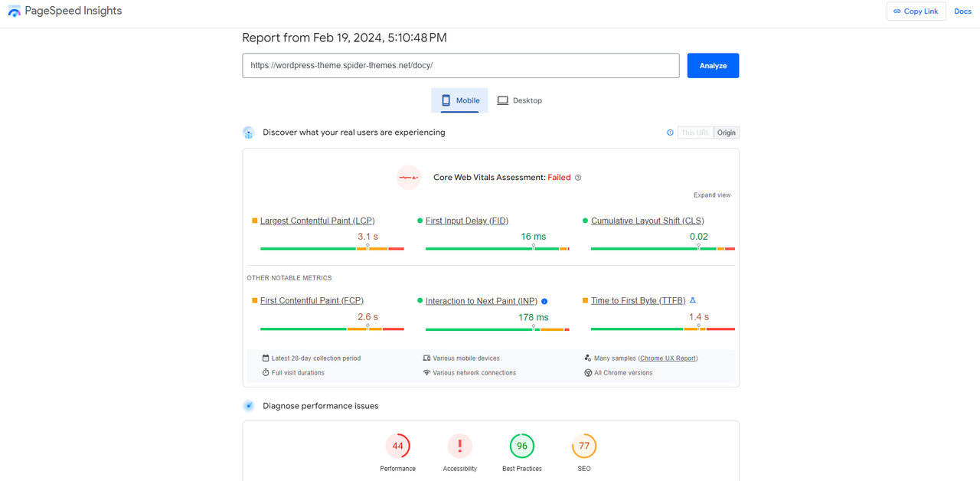Image resolution: width=980 pixels, height=481 pixels.
Task: Click the Performance label under the gauge
Action: [398, 469]
